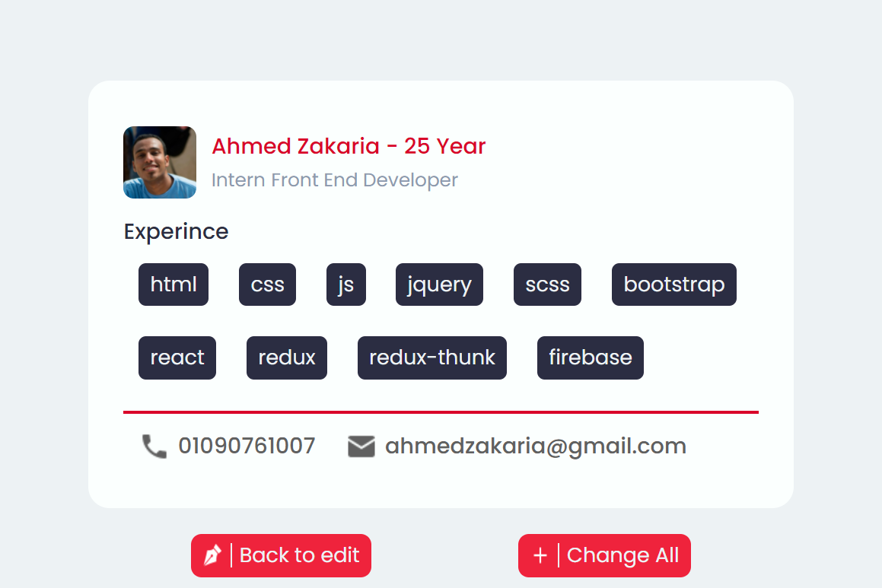
Task: Select the html skill tag
Action: click(x=174, y=284)
